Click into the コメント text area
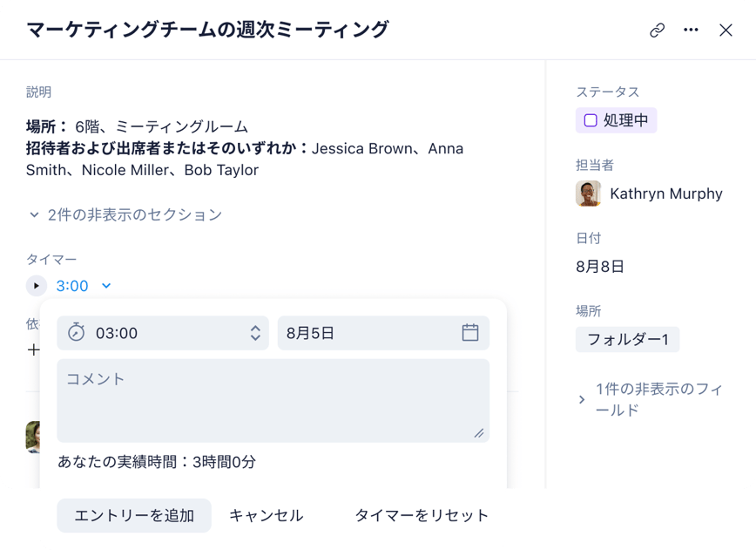This screenshot has height=550, width=756. (273, 400)
